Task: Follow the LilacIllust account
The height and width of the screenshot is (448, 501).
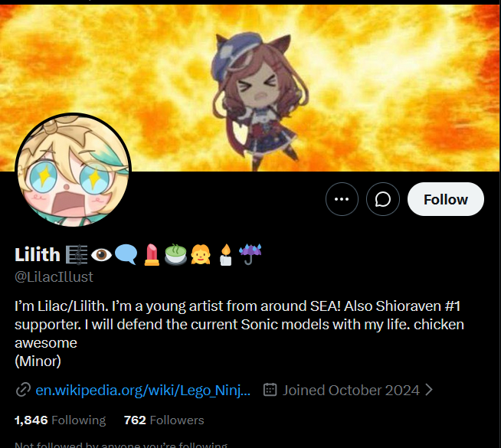Action: coord(445,199)
